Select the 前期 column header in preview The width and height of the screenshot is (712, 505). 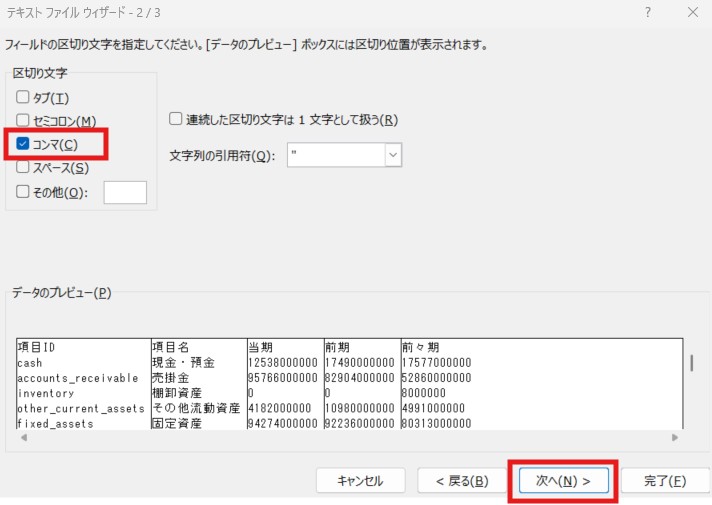pyautogui.click(x=337, y=347)
